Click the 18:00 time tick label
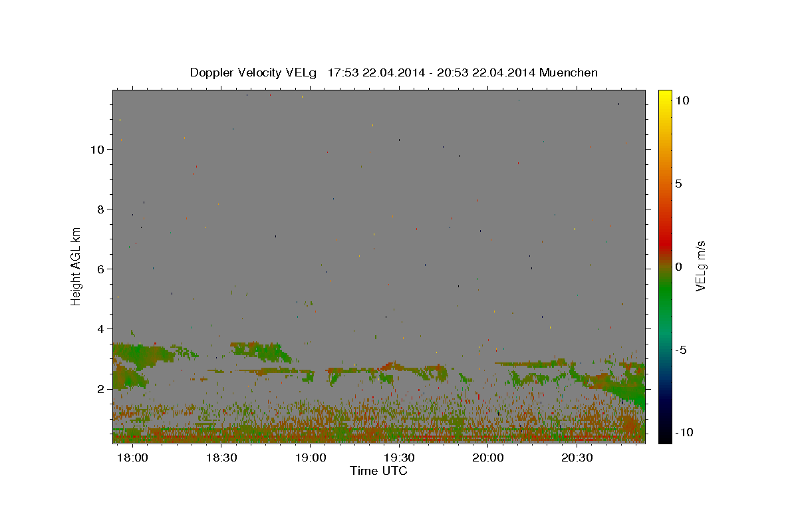This screenshot has height=532, width=798. (133, 458)
